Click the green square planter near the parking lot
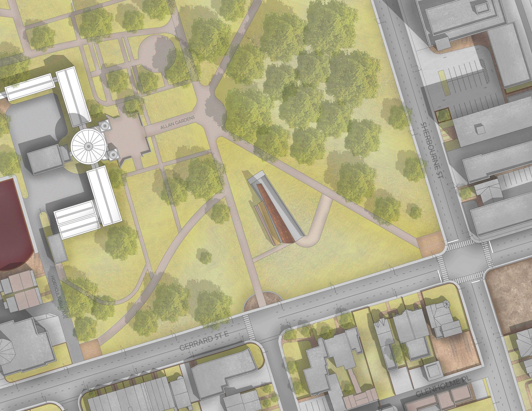Image resolution: width=532 pixels, height=411 pixels. (x=443, y=116)
